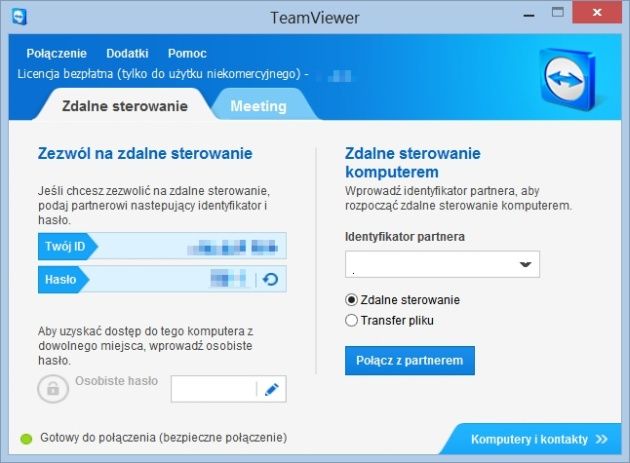Switch to the Zdalne sterowanie tab
Screen dimensions: 630x463
click(125, 106)
